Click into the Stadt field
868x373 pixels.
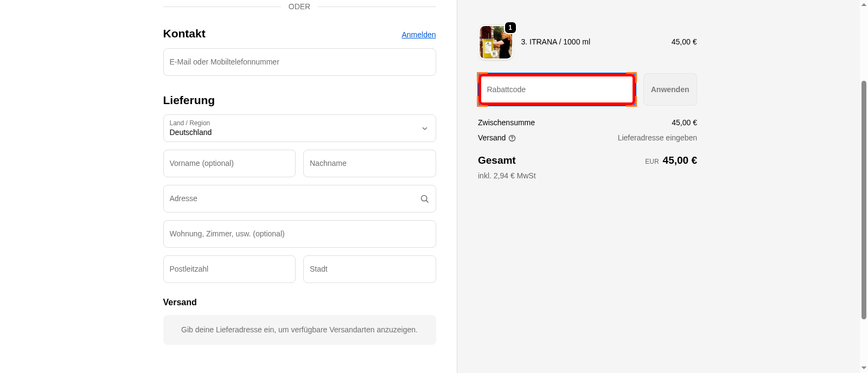[369, 269]
